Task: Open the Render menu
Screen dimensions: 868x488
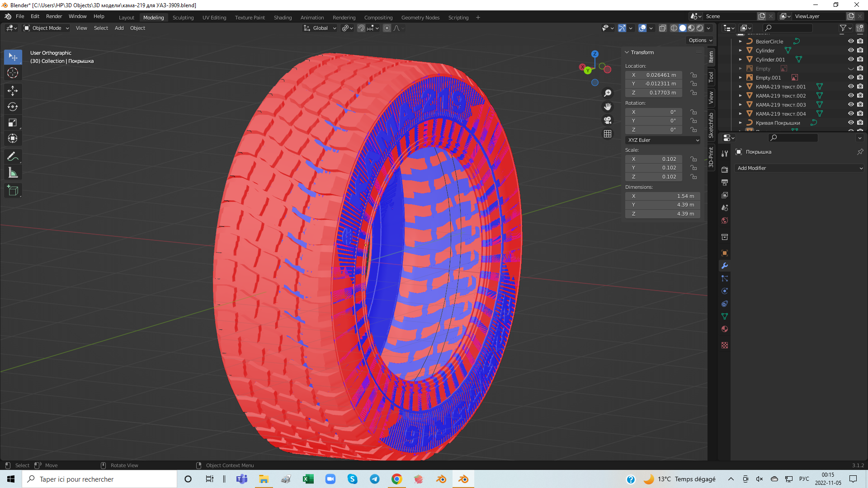Action: (x=54, y=16)
